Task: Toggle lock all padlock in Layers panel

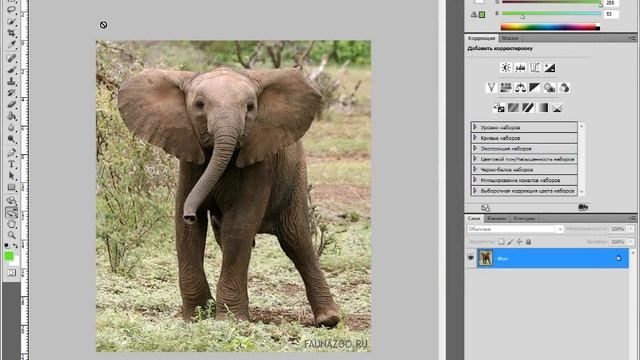Action: [x=528, y=242]
